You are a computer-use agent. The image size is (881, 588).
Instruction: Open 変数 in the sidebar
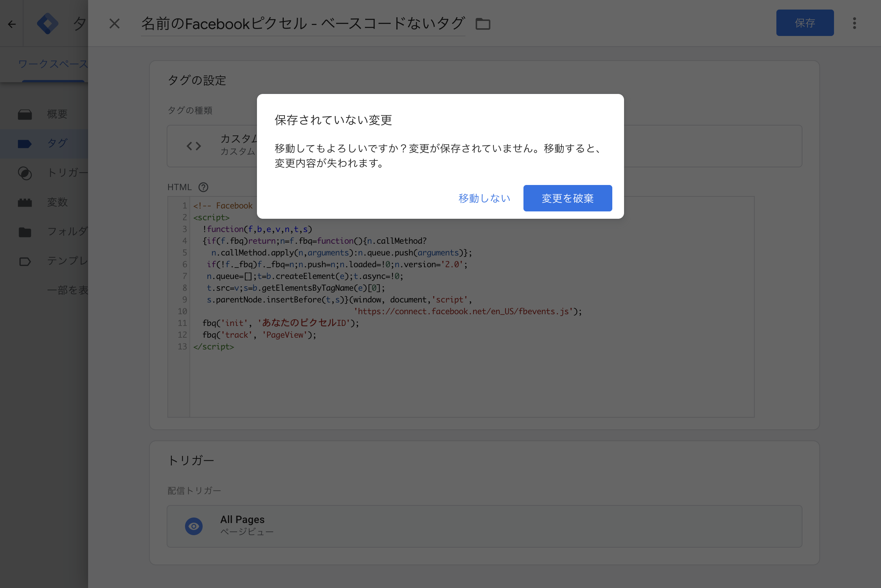point(44,202)
